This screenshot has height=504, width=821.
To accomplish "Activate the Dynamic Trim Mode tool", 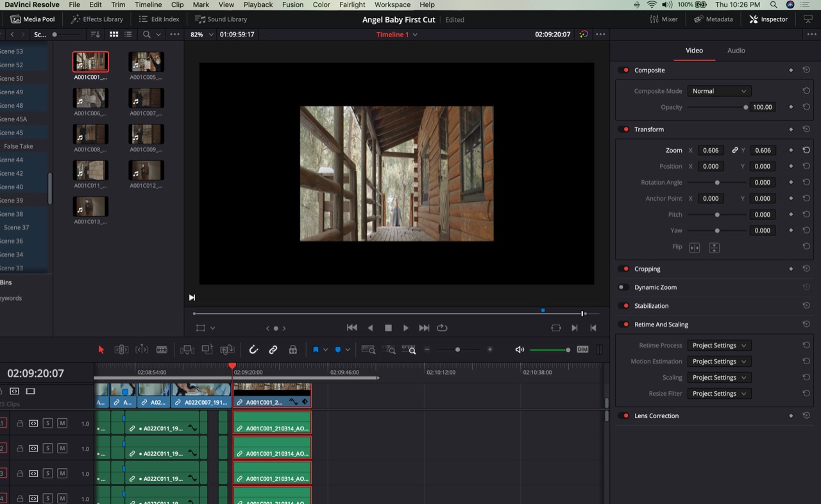I will coord(142,349).
